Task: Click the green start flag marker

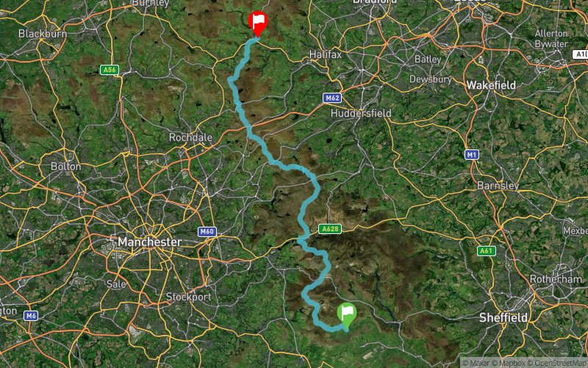Action: click(346, 316)
